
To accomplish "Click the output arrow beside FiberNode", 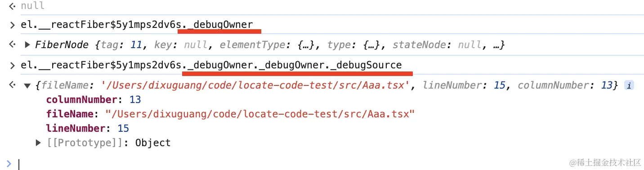I will point(13,45).
